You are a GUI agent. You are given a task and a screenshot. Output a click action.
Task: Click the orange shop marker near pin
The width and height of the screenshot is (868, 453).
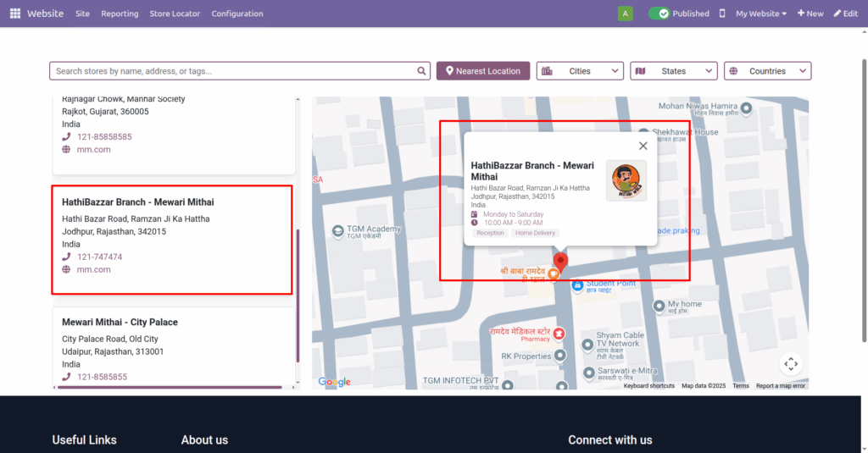pyautogui.click(x=553, y=273)
